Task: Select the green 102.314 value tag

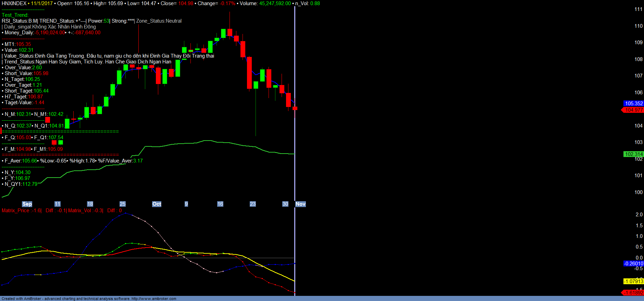Action: point(633,154)
